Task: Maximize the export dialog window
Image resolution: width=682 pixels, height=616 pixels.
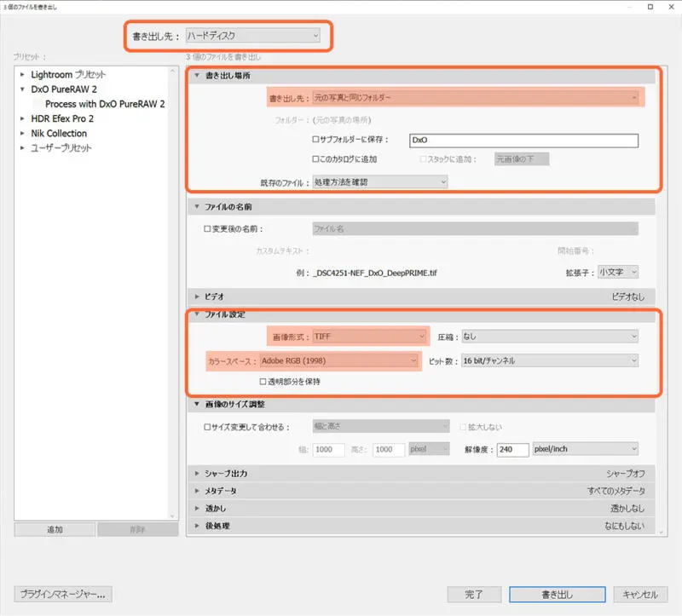Action: [650, 7]
